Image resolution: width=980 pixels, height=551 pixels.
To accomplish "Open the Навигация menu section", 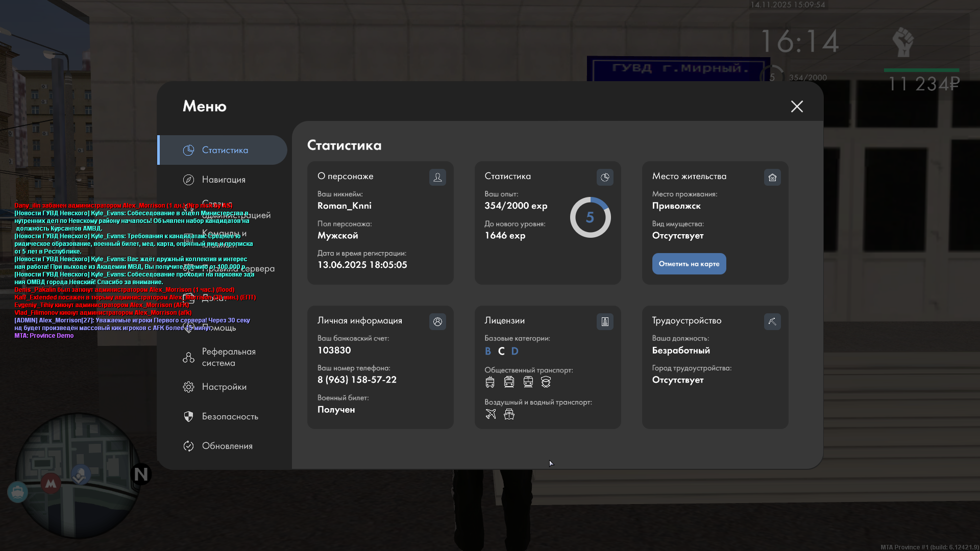I will 223,180.
